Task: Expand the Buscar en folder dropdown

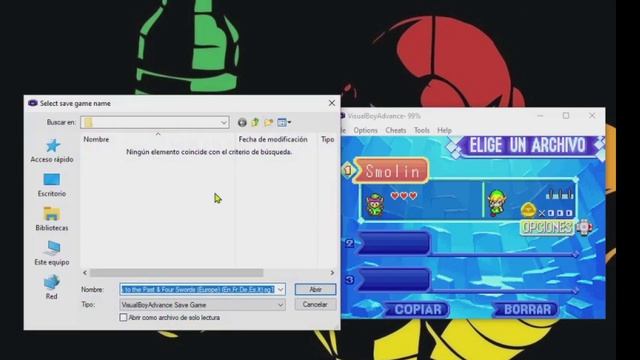Action: click(224, 122)
